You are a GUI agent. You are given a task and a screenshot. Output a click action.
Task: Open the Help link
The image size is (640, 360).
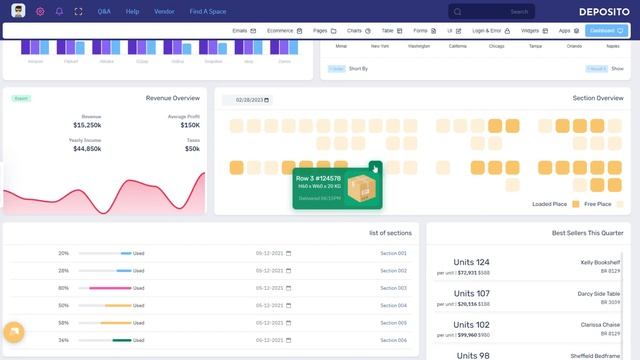click(x=132, y=11)
